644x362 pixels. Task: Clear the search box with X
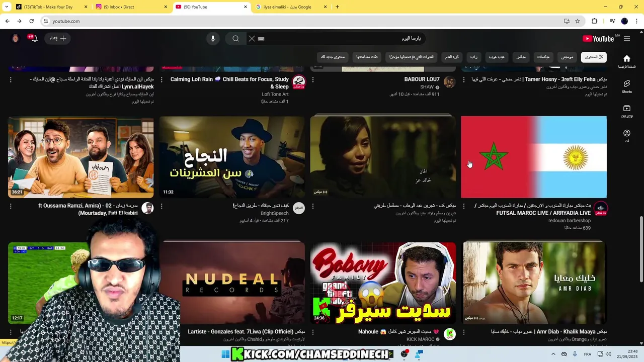click(252, 39)
